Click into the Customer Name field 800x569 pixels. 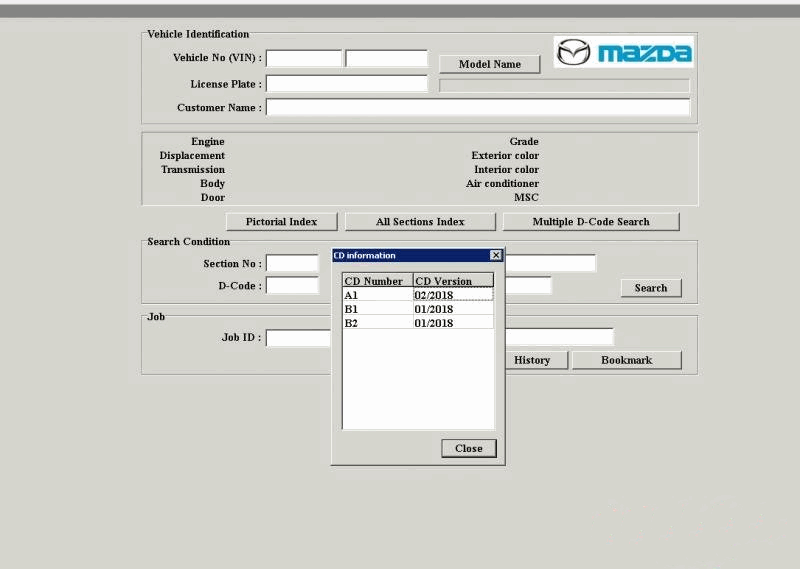[x=477, y=107]
